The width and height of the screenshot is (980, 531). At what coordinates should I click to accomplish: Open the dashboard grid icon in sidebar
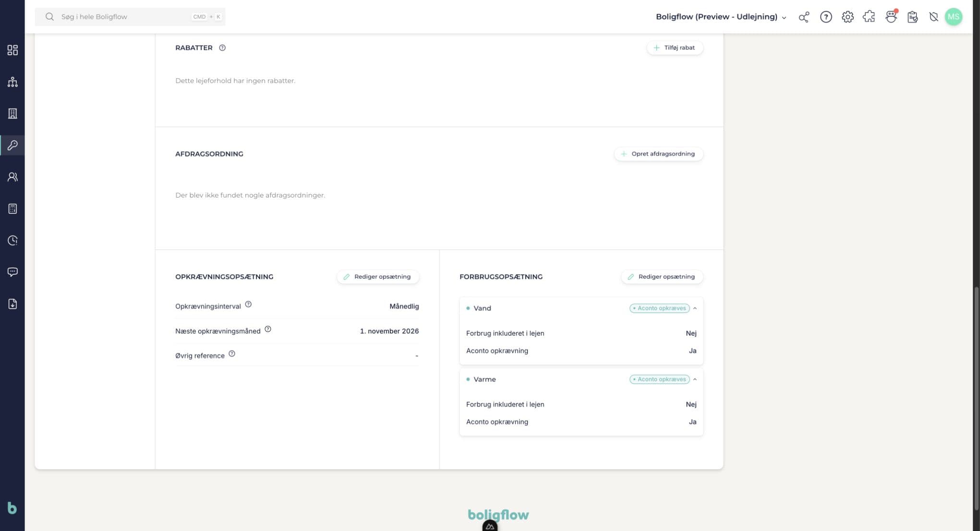(x=12, y=50)
